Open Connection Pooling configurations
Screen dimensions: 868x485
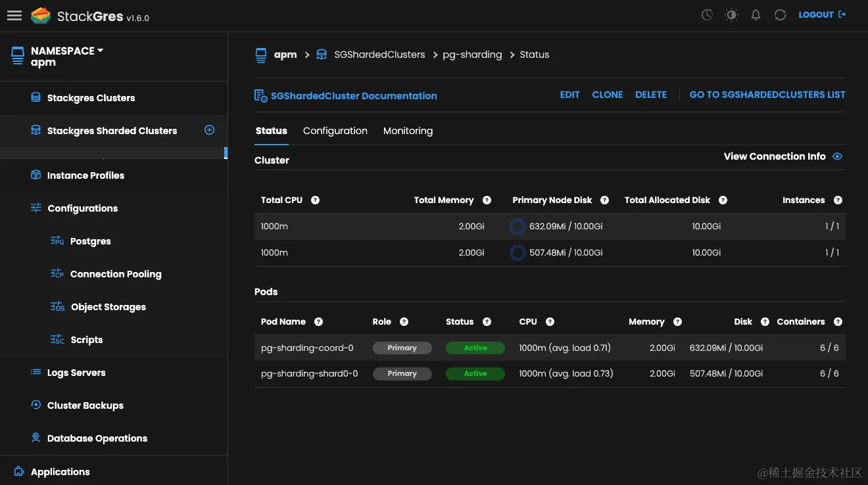point(116,274)
